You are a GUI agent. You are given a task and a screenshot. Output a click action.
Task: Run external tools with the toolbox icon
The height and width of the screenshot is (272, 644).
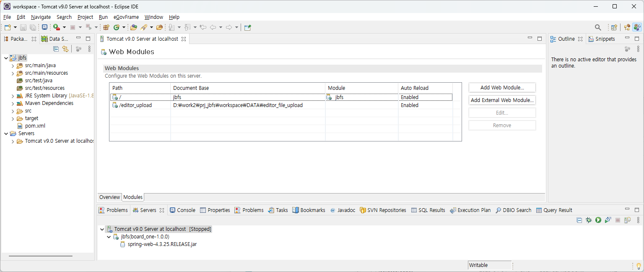pyautogui.click(x=57, y=27)
